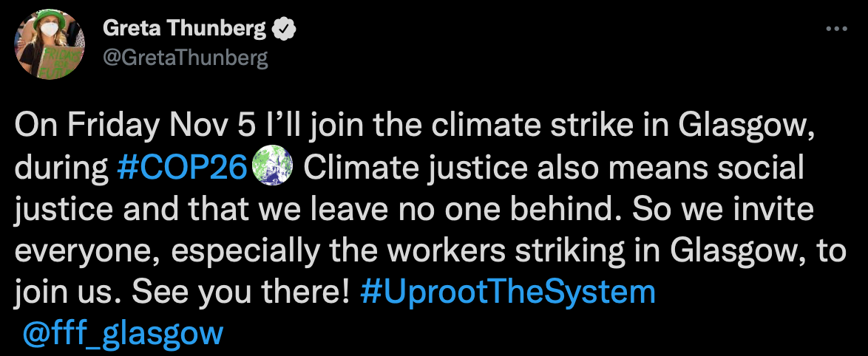
Task: Click the blue verified checkmark badge
Action: coord(285,30)
